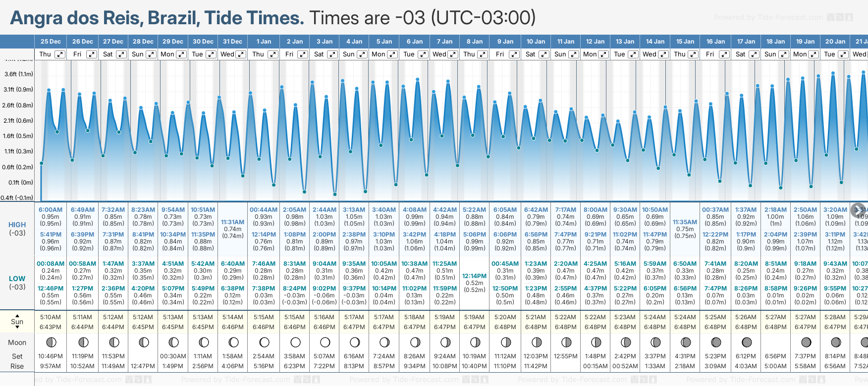This screenshot has height=386, width=868.
Task: Expand the Sun 4 Jan day view
Action: pos(362,54)
